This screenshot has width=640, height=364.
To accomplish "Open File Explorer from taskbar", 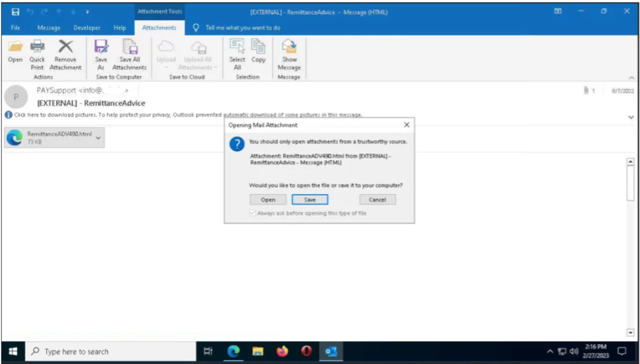I will (257, 351).
